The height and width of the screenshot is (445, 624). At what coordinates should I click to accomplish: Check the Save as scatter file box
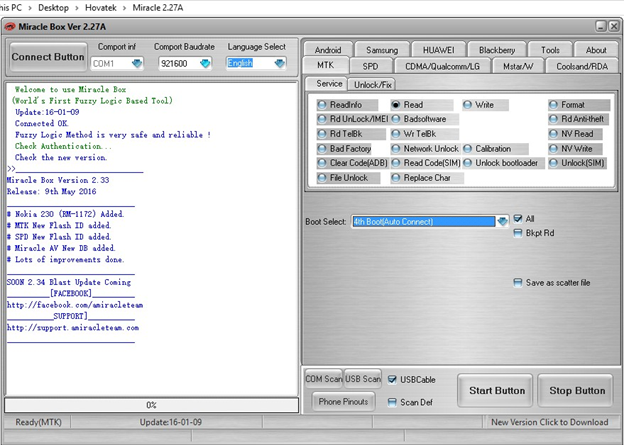coord(517,283)
